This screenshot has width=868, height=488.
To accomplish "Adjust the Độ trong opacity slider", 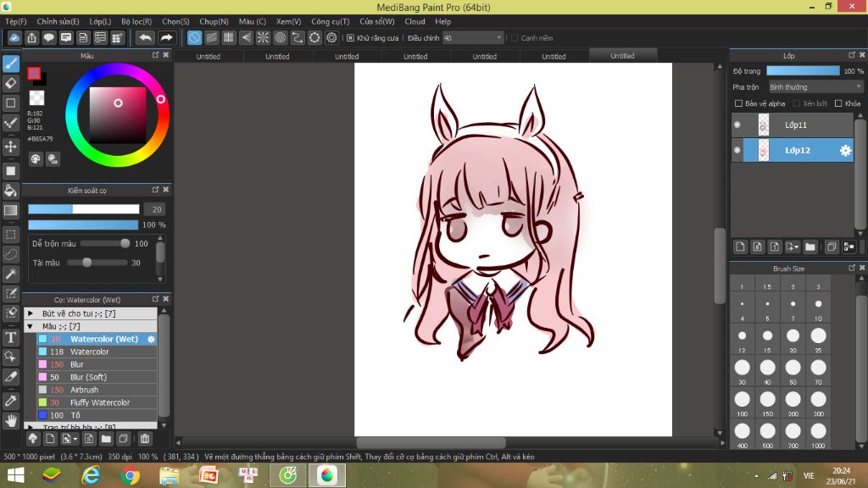I will point(803,71).
